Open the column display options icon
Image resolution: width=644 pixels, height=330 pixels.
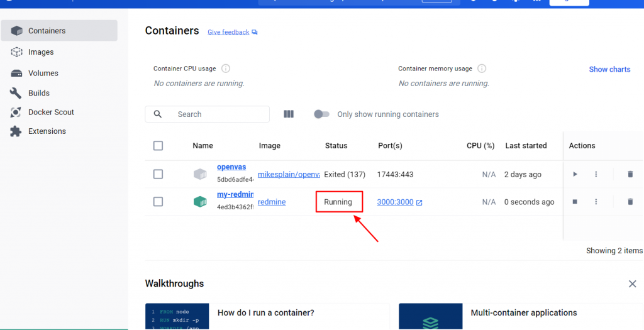click(289, 114)
